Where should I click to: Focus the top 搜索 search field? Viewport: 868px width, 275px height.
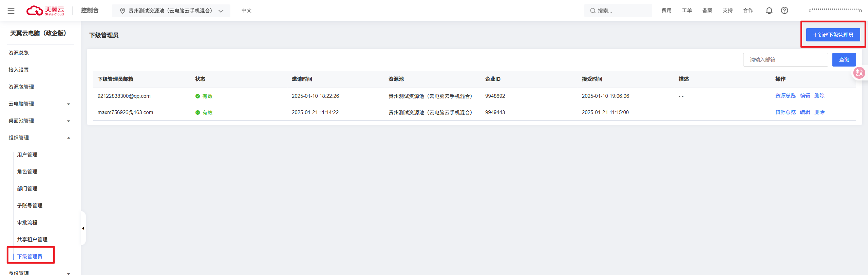(x=618, y=11)
